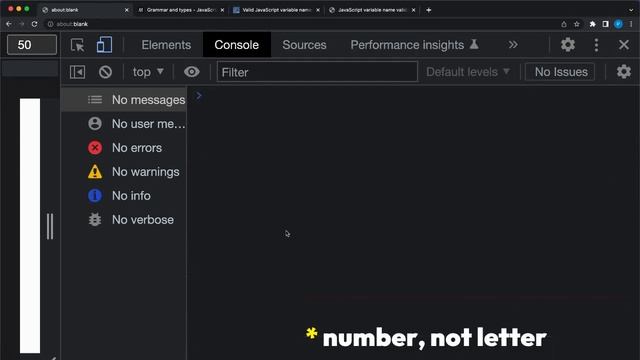Screen dimensions: 640x360
Task: Toggle the live expression eye icon
Action: 191,72
